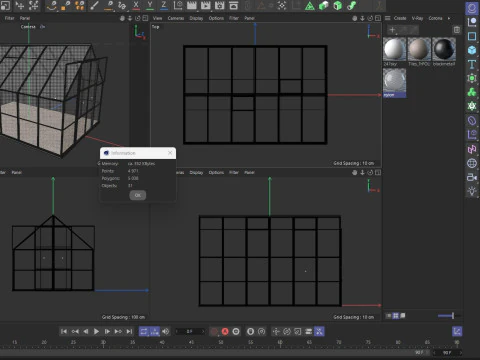Image resolution: width=480 pixels, height=360 pixels.
Task: Open timeline window icon at bottom right
Action: click(x=457, y=331)
